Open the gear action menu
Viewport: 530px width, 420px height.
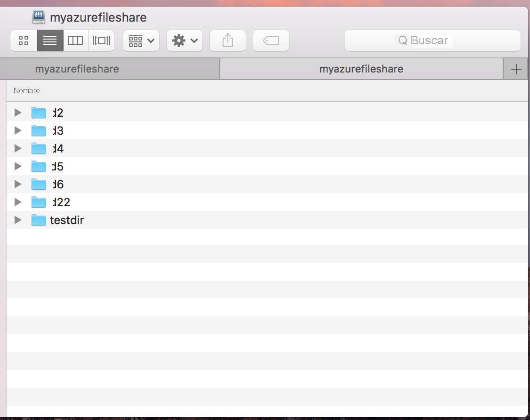pyautogui.click(x=185, y=40)
